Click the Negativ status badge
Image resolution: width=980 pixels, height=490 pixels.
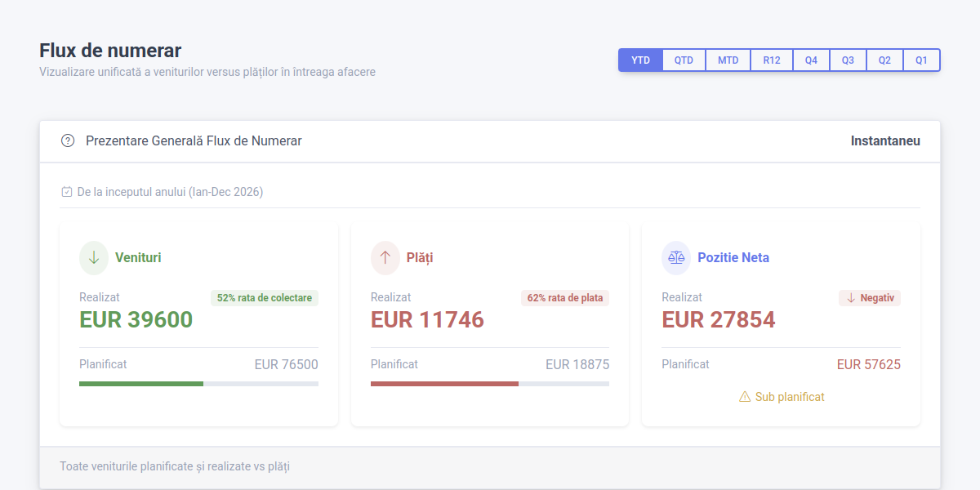870,297
